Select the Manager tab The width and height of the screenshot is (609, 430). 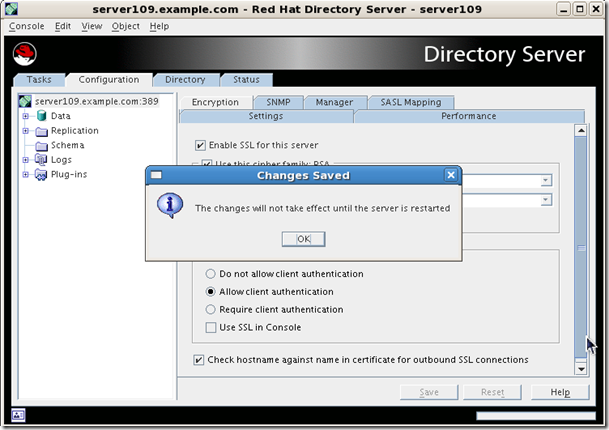[x=334, y=102]
